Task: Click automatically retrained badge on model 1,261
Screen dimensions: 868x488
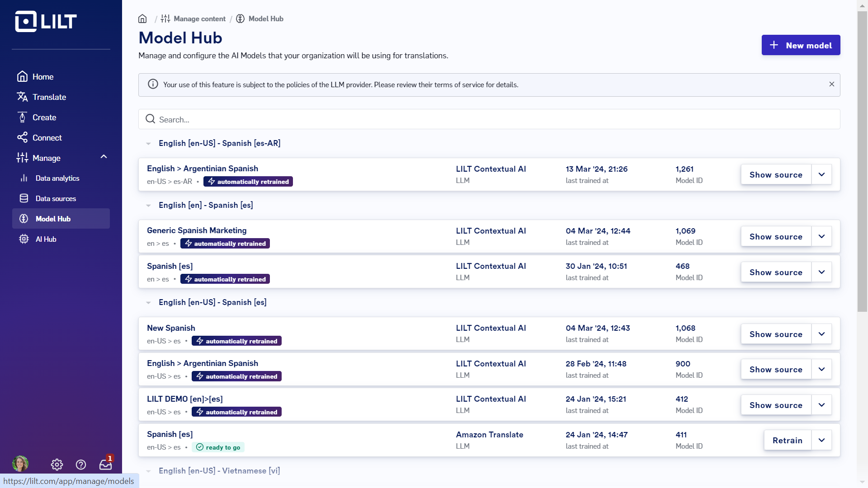Action: tap(248, 182)
